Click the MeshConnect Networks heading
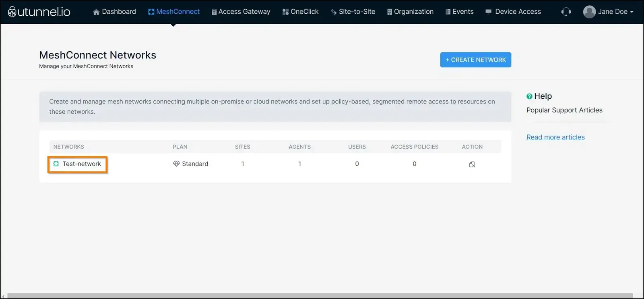 98,55
